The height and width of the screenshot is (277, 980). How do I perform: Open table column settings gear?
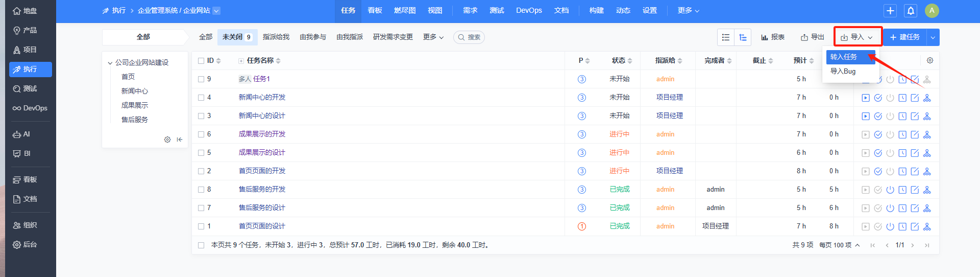pyautogui.click(x=930, y=60)
